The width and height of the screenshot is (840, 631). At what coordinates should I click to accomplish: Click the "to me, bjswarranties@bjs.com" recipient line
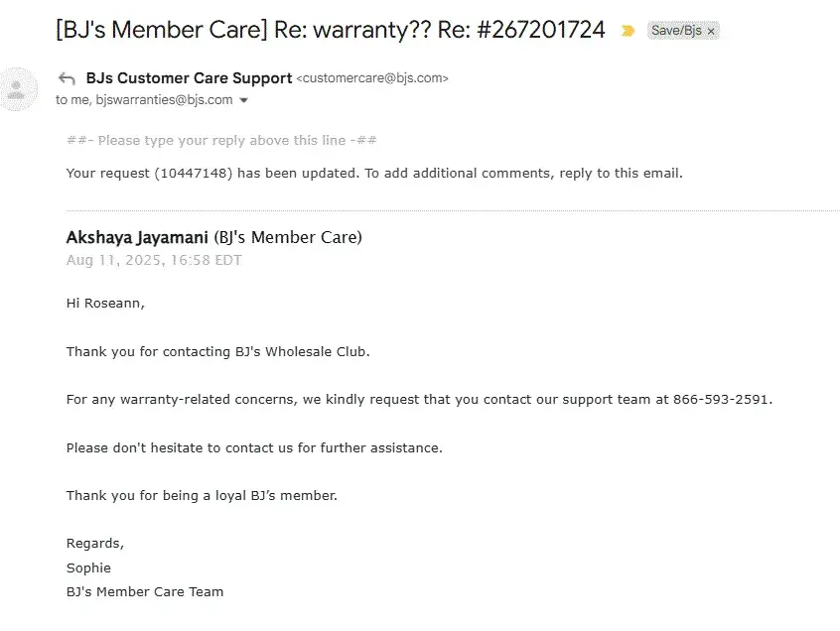(144, 100)
